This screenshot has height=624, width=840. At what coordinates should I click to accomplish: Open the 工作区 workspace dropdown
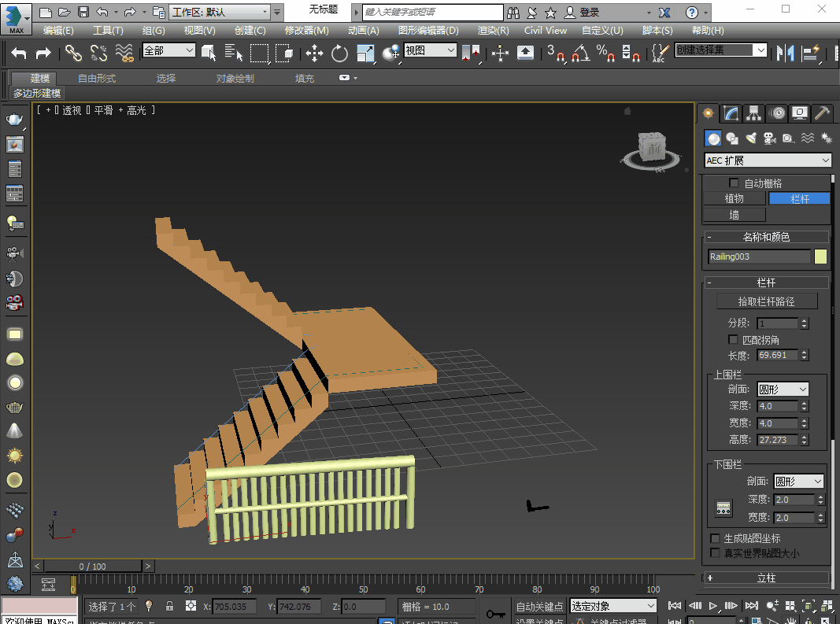[220, 12]
